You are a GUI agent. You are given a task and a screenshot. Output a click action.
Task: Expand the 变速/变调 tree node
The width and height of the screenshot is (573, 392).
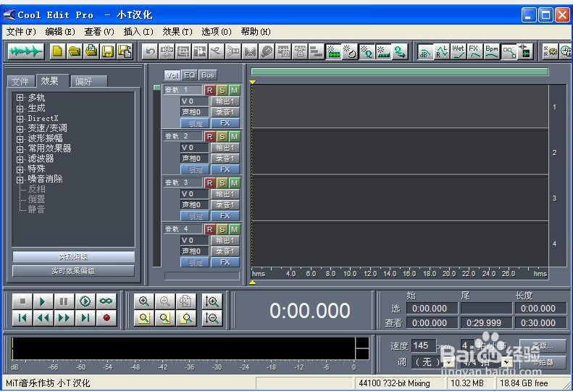[x=20, y=129]
